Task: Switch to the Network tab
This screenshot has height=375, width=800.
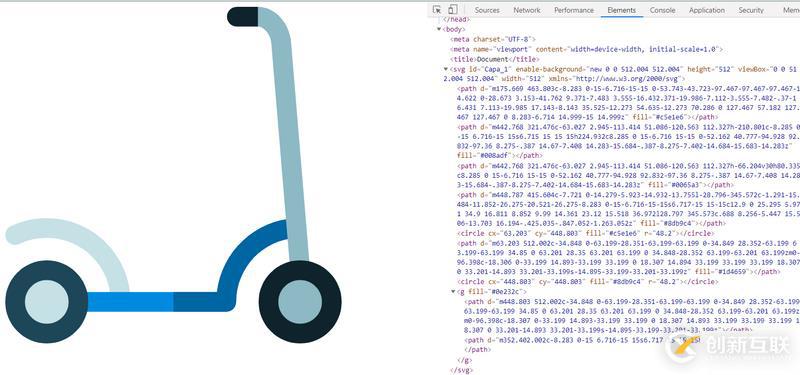Action: pos(527,10)
